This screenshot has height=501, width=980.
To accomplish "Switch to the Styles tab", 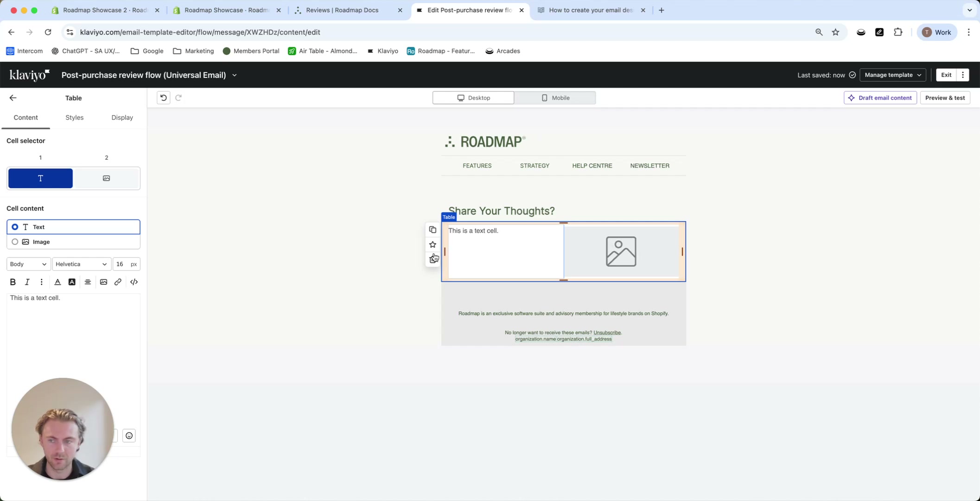I will (74, 117).
